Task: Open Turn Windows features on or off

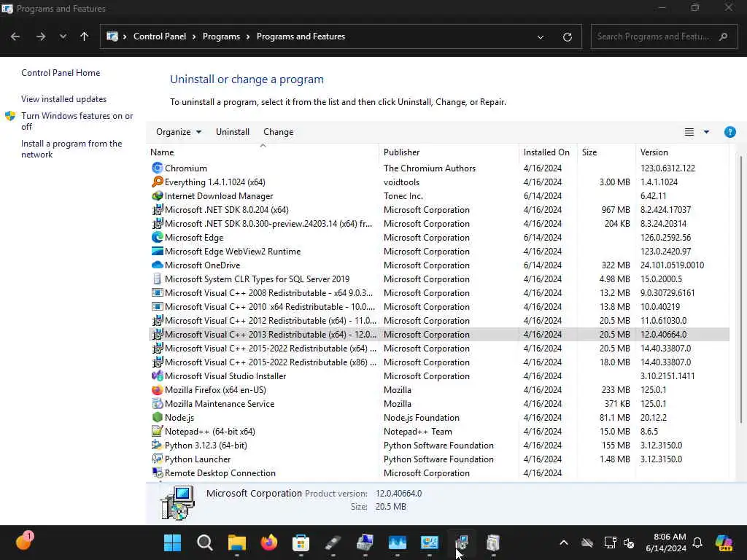Action: [x=77, y=121]
